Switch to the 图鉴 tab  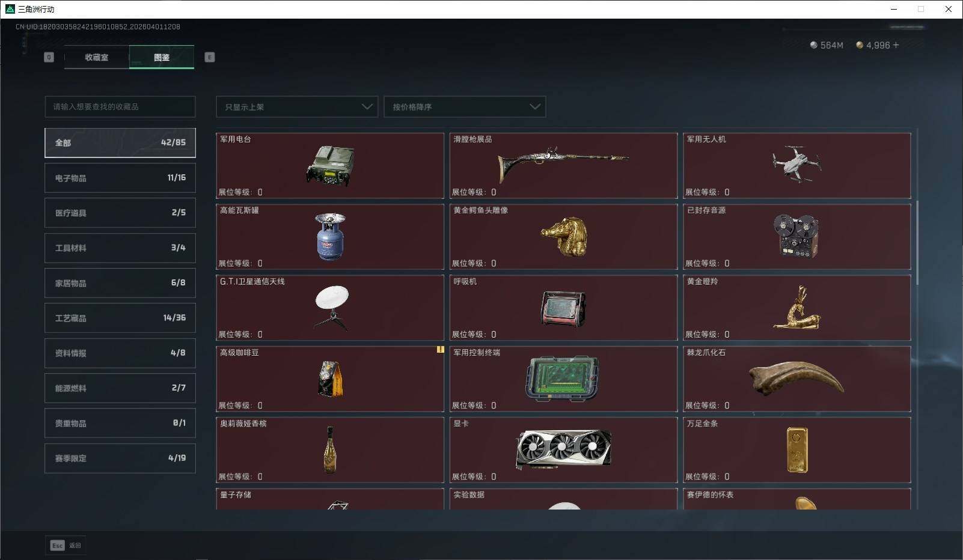tap(162, 57)
